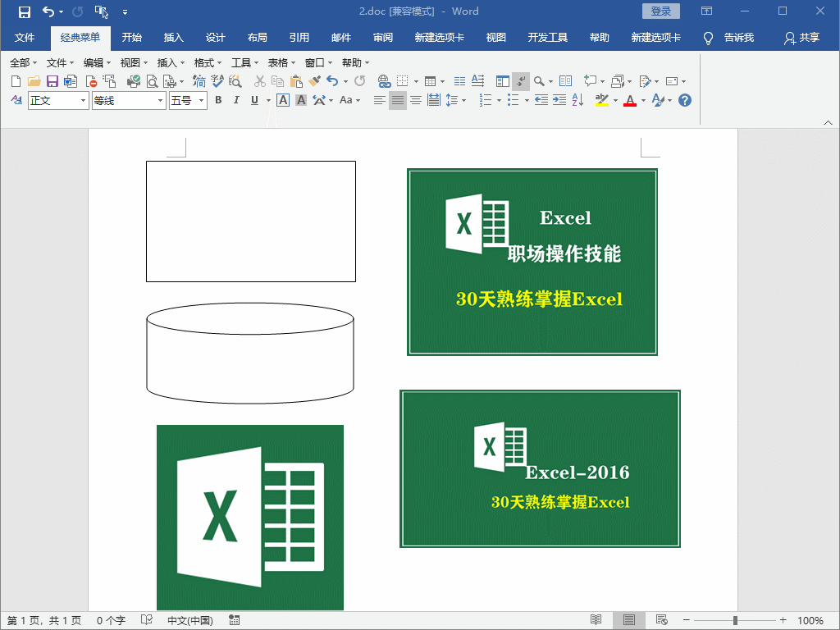Click the 100% zoom level
Image resolution: width=840 pixels, height=630 pixels.
point(810,620)
